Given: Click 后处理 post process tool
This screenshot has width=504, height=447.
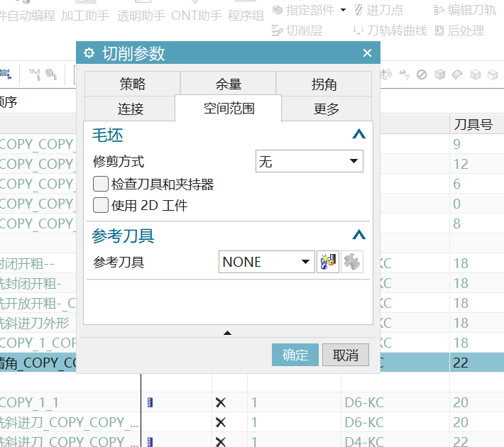Looking at the screenshot, I should point(459,31).
